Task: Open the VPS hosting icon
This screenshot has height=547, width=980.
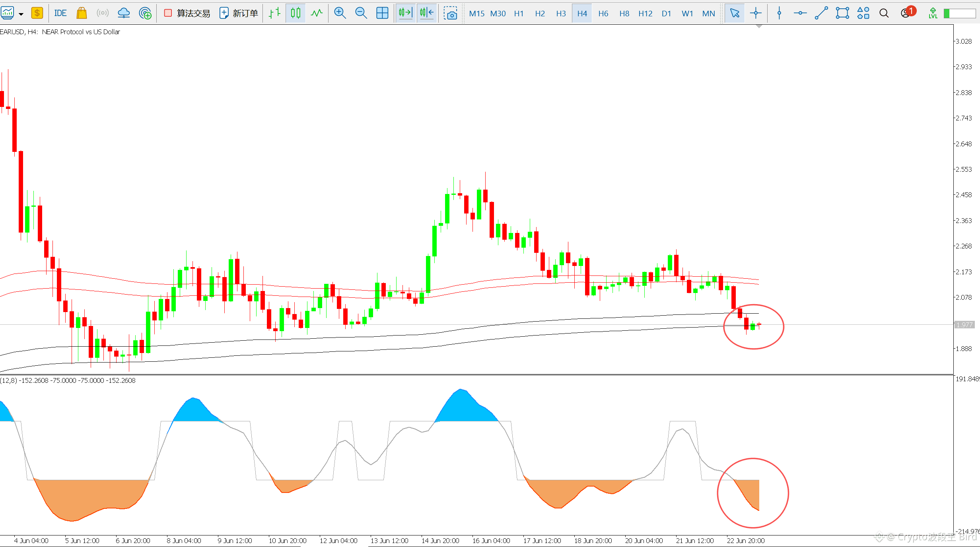Action: [145, 13]
